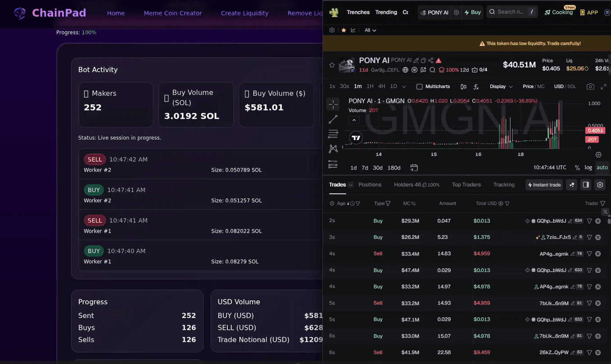Click the red warning triangle beside PONY AI
Viewport: 611px width, 364px height.
pos(439,60)
